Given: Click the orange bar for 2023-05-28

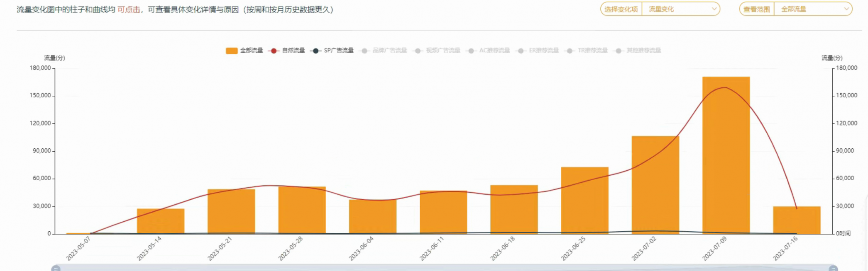Looking at the screenshot, I should click(302, 210).
